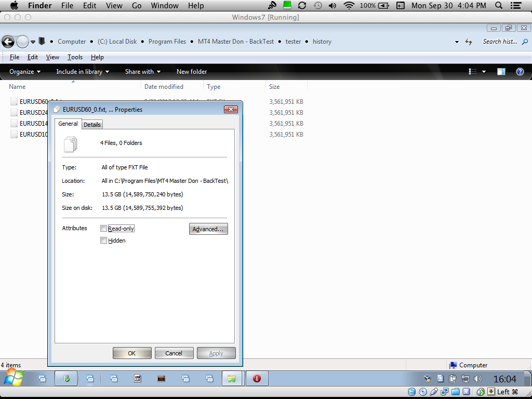Sort files by the Size column
This screenshot has width=532, height=399.
click(x=274, y=87)
